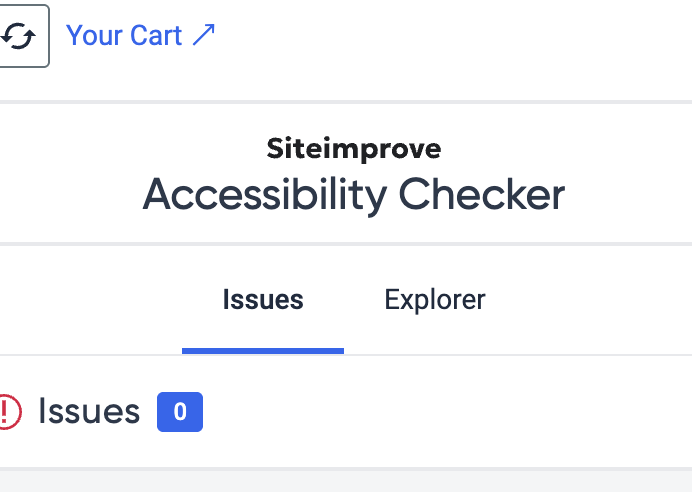Expand the Issues row showing zero issues
The height and width of the screenshot is (492, 692).
[346, 412]
